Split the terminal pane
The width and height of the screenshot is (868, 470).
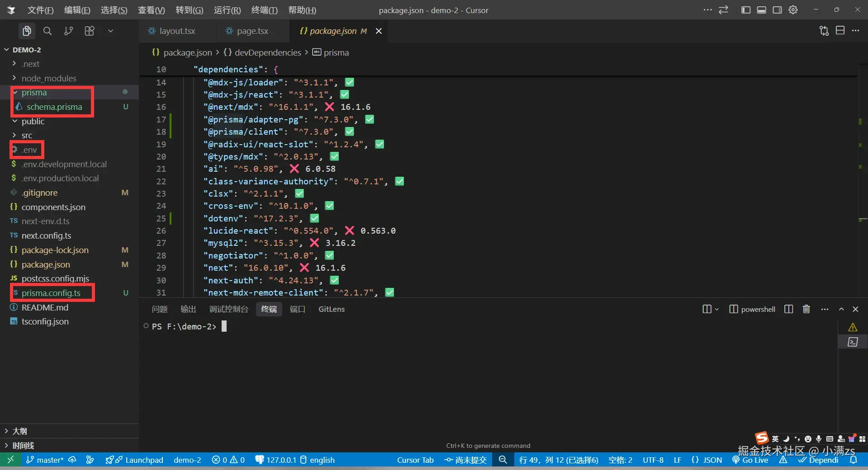click(788, 309)
